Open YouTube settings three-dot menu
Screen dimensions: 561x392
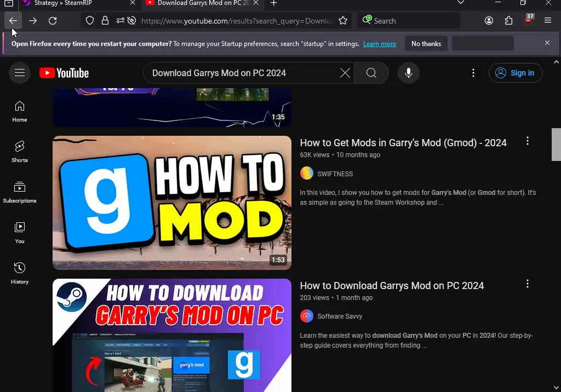coord(473,73)
